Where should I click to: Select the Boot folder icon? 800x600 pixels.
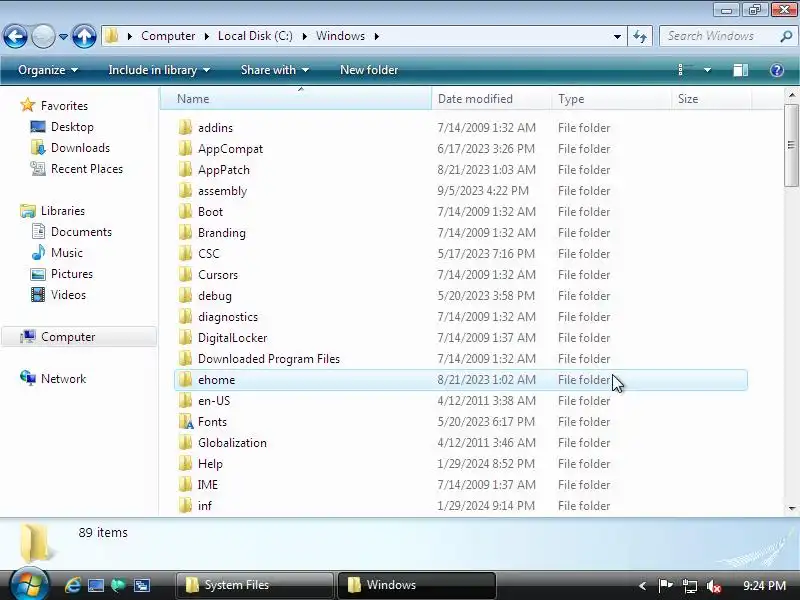[185, 211]
